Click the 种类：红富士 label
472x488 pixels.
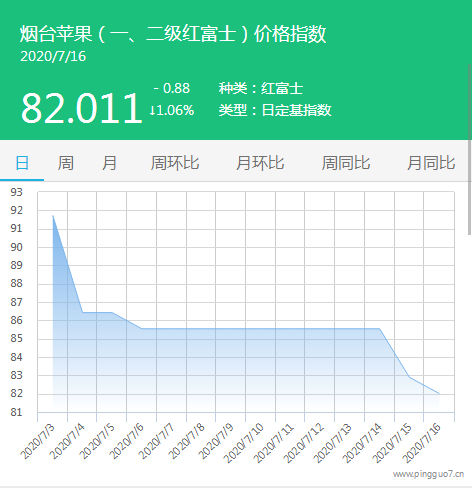point(261,88)
